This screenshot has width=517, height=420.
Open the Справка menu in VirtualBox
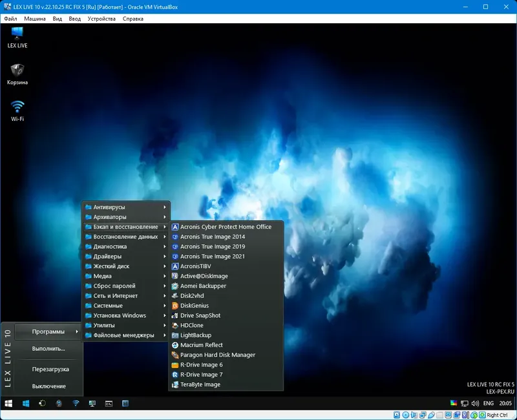(x=133, y=19)
